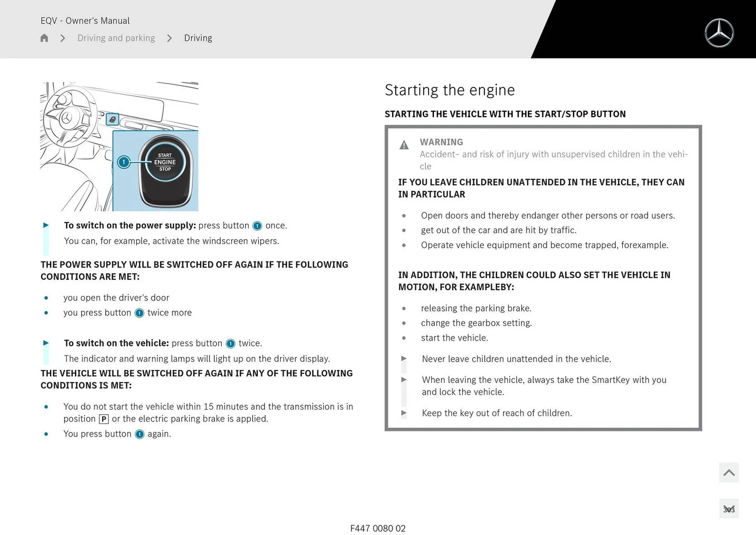Select the bullet beside 'you open the driver's door'
The image size is (756, 535).
point(46,297)
